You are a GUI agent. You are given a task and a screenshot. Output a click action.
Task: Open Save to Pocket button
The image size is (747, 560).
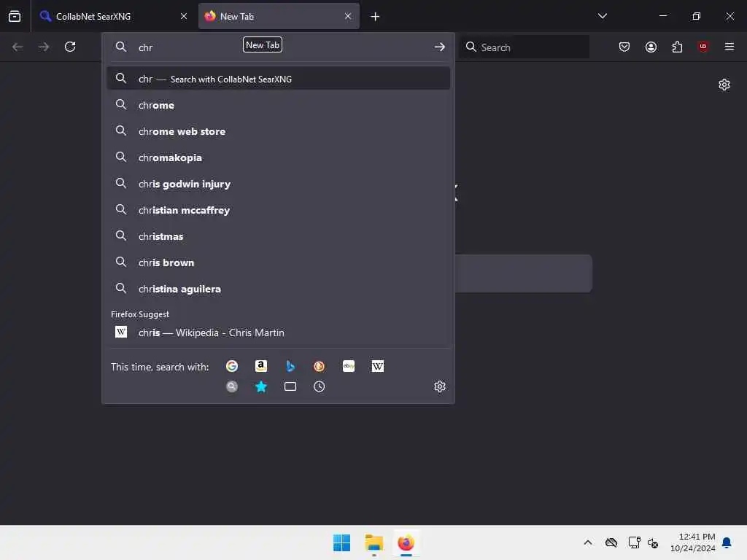(624, 47)
